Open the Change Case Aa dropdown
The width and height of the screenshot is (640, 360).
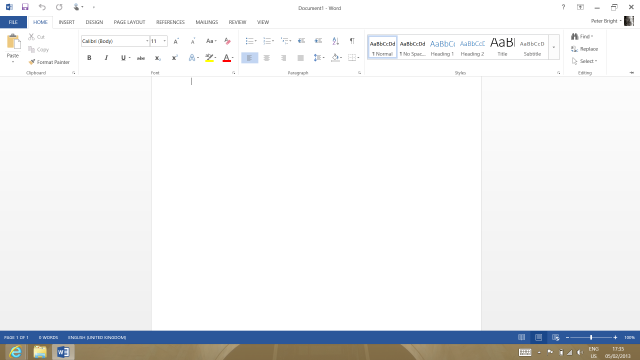click(x=211, y=41)
